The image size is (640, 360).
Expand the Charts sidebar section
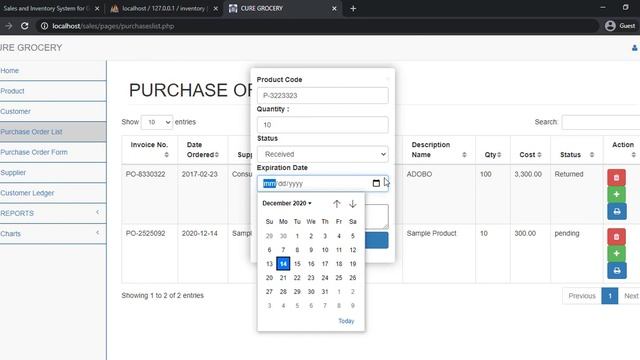click(53, 233)
